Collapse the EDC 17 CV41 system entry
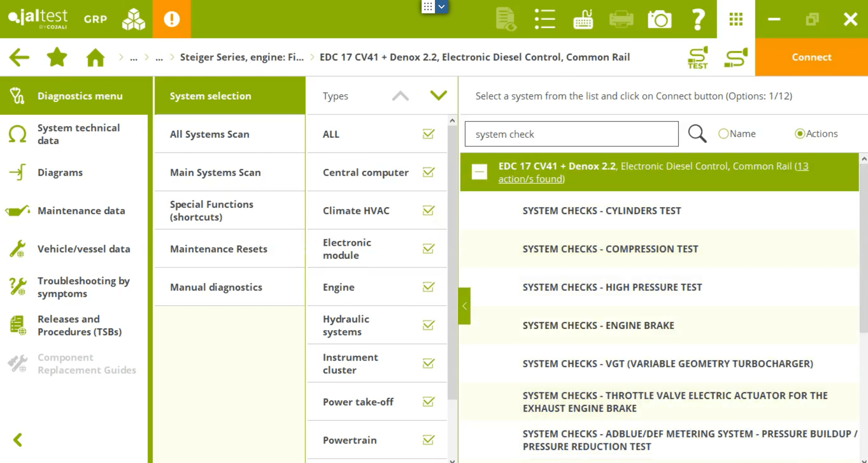 click(479, 172)
